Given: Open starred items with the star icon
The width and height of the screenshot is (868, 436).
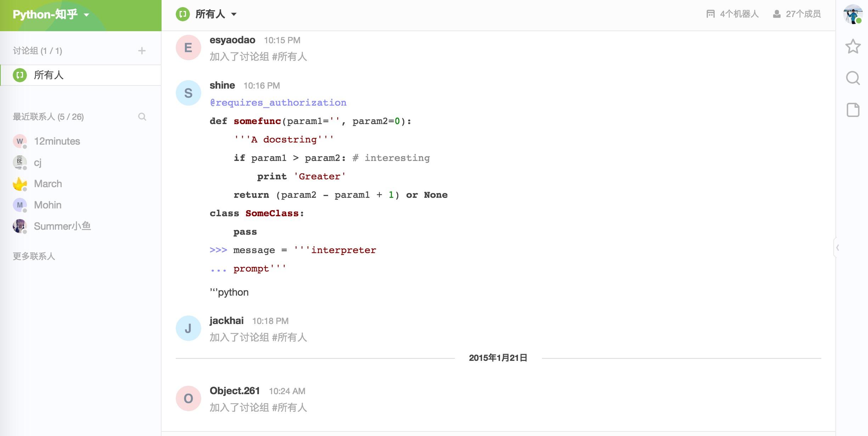Looking at the screenshot, I should point(853,46).
